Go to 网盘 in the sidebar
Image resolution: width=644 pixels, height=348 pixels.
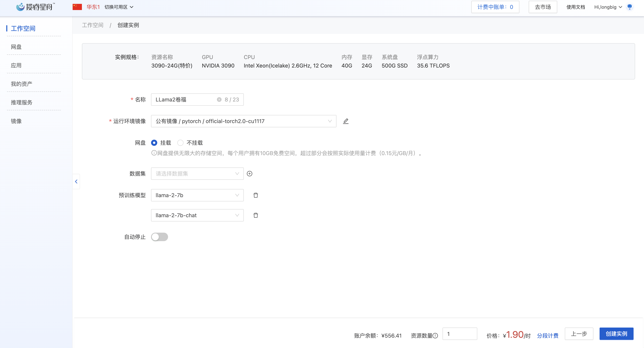[x=16, y=47]
